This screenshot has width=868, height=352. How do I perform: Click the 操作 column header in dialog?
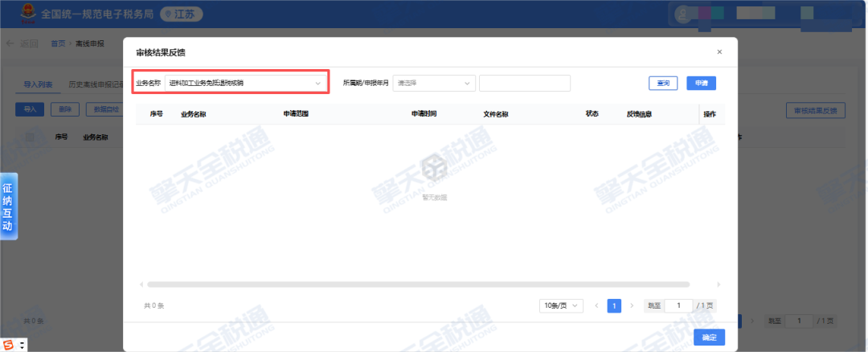[x=710, y=114]
